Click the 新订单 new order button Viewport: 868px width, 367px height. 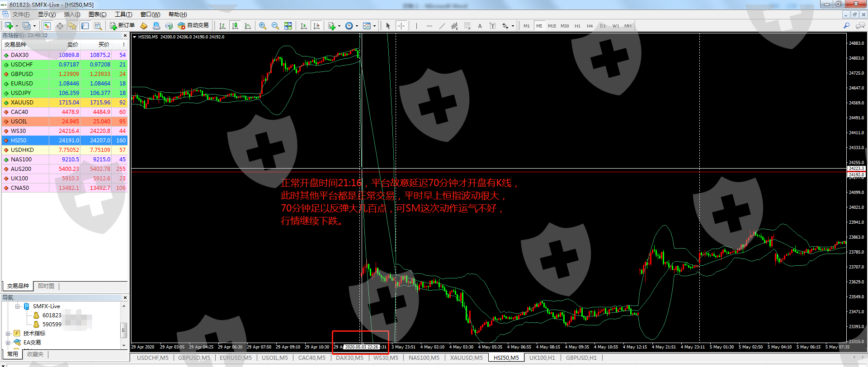pos(122,26)
